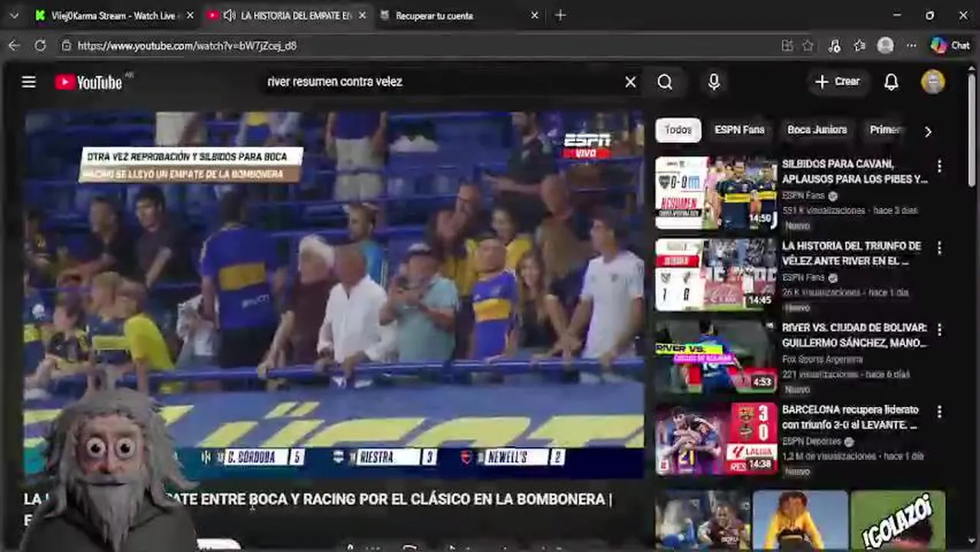Open the Crear upload menu

837,81
